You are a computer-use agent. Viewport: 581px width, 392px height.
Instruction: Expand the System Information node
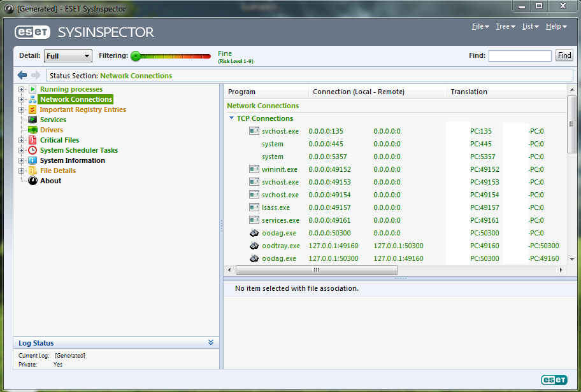(21, 160)
